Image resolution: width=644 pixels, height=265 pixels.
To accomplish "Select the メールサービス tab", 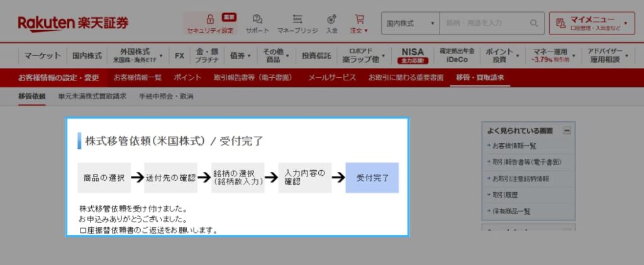I will click(332, 77).
